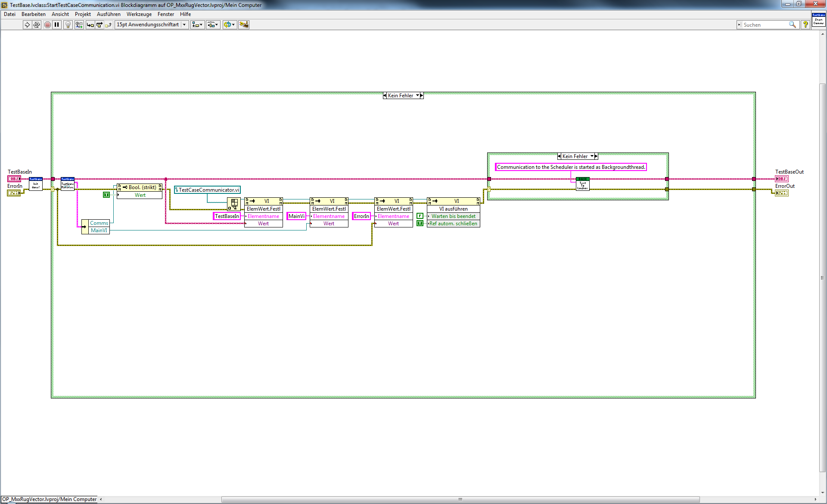This screenshot has width=827, height=504.
Task: Expand outer Kein Fehler case selector
Action: click(x=417, y=96)
